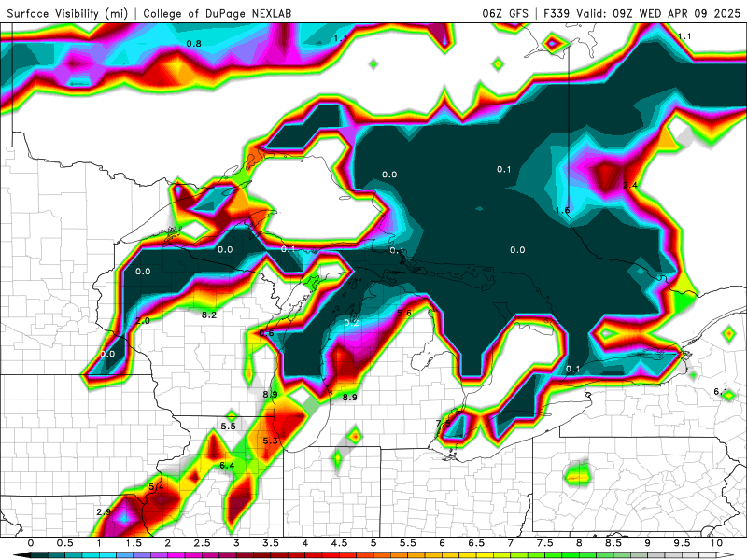Click the 6.1 visibility value on the map
Viewport: 747px width, 560px height.
(x=720, y=392)
